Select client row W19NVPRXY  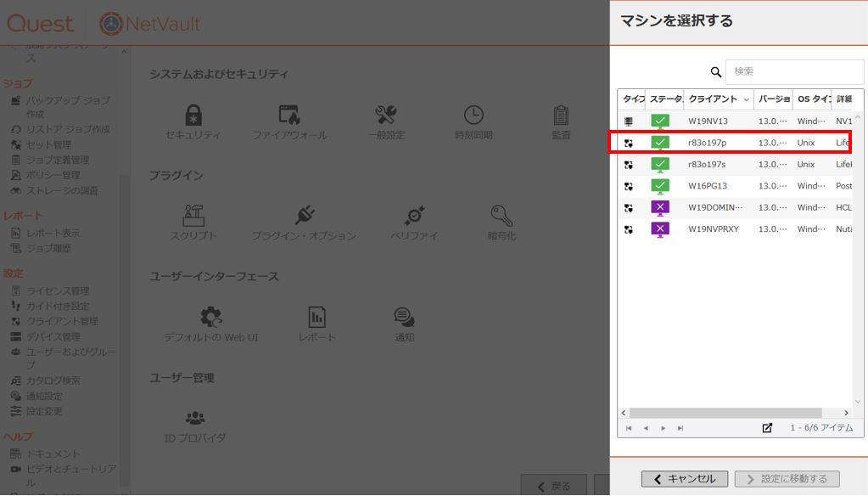[x=735, y=229]
